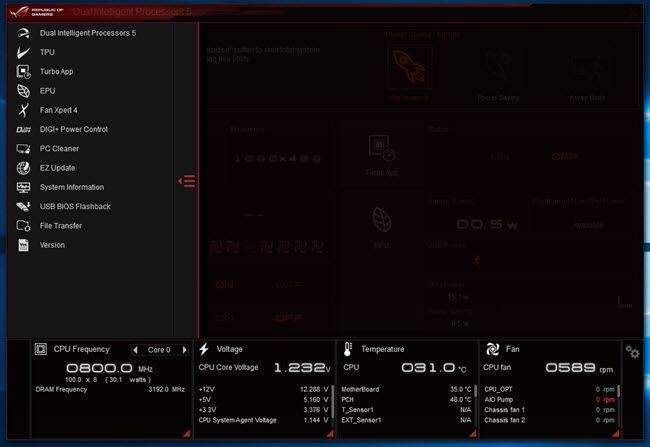The width and height of the screenshot is (650, 447).
Task: Click the CPU_OPT fan row
Action: point(549,389)
